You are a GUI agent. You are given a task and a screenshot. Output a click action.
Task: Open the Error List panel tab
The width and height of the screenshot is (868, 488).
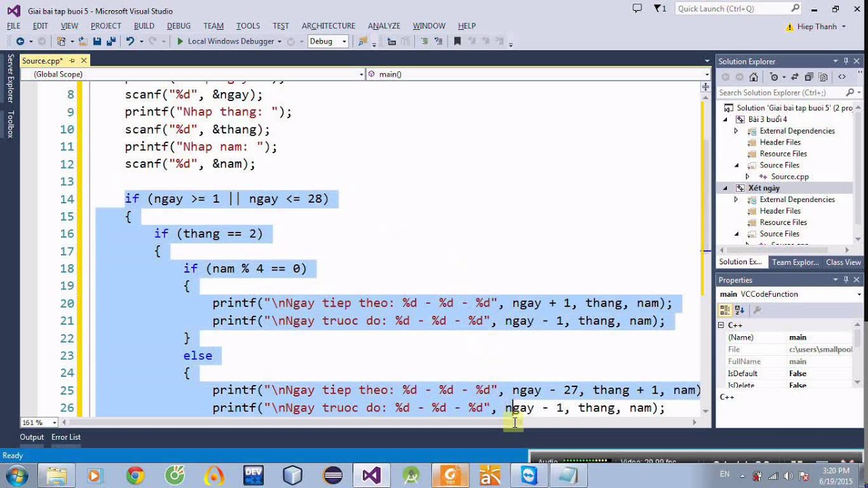(x=66, y=437)
